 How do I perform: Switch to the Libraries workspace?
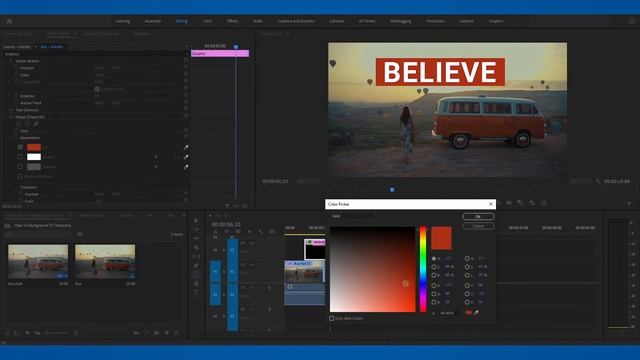336,21
